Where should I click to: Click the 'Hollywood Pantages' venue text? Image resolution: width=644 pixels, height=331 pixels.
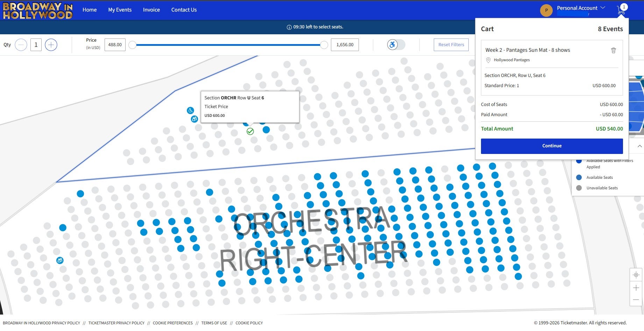(x=512, y=60)
